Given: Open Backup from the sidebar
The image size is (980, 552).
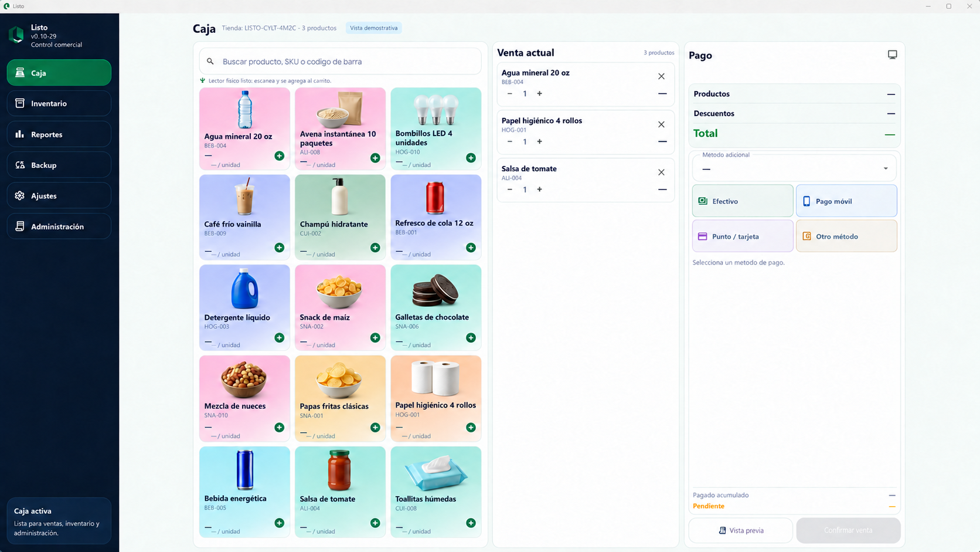Looking at the screenshot, I should 59,165.
